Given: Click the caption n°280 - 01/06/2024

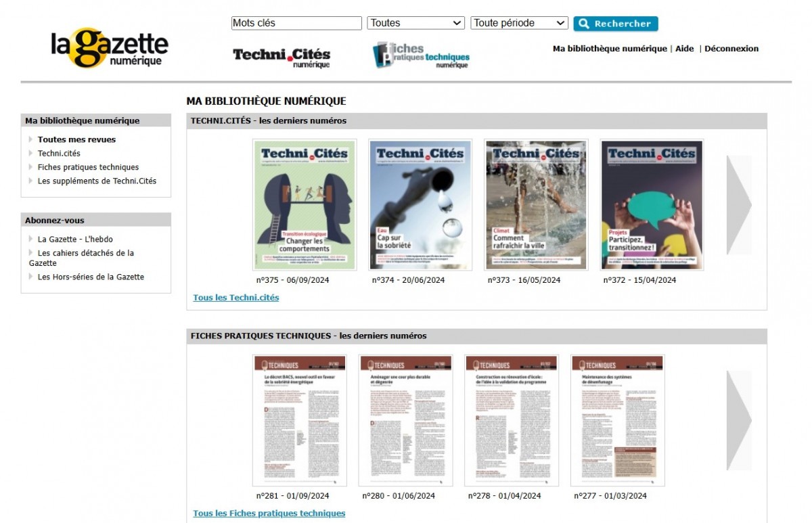Looking at the screenshot, I should (x=399, y=496).
